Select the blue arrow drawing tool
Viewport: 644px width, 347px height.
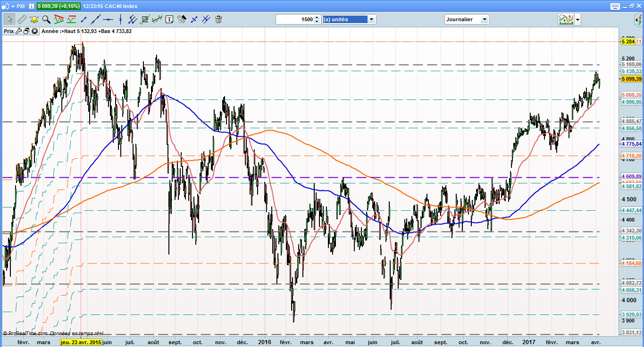point(194,19)
